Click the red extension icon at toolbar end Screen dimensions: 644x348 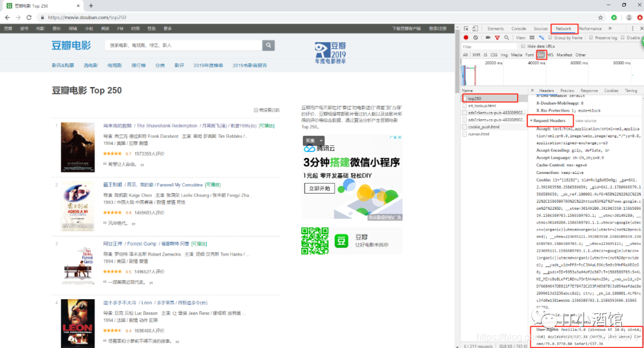pos(640,17)
